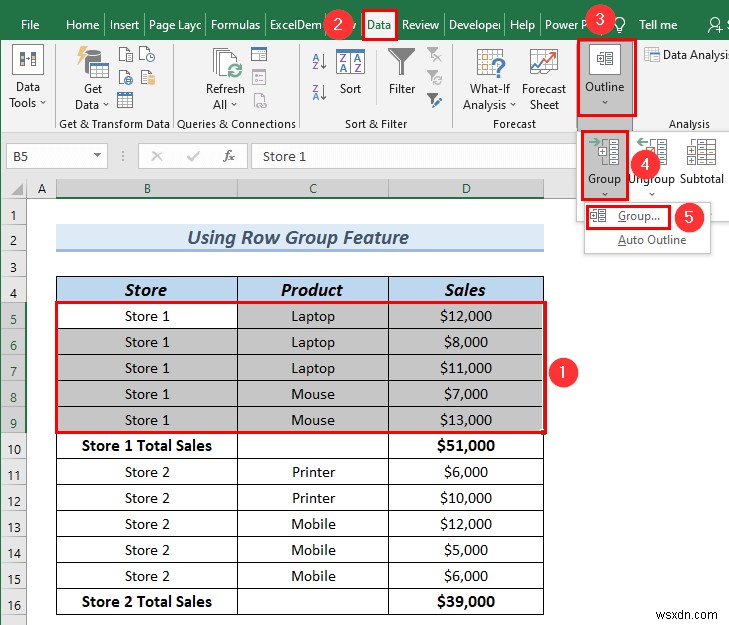
Task: Open connection Properties icon
Action: [259, 77]
